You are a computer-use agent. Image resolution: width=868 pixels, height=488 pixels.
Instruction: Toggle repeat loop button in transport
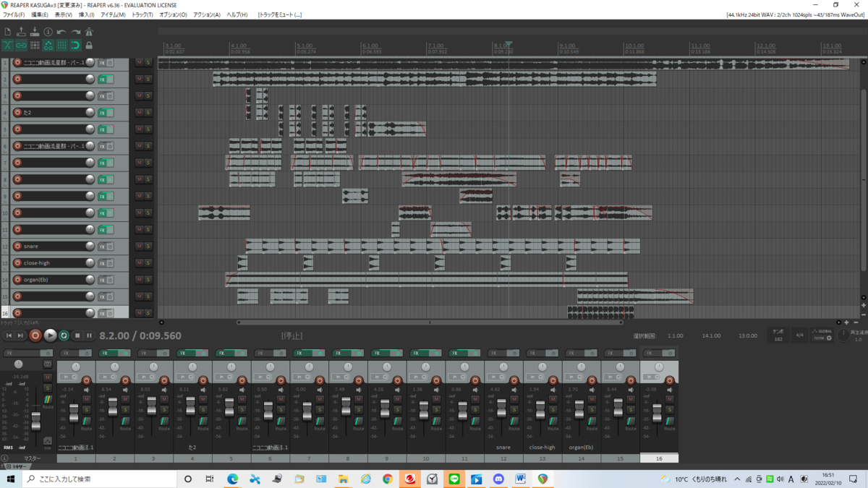(64, 335)
